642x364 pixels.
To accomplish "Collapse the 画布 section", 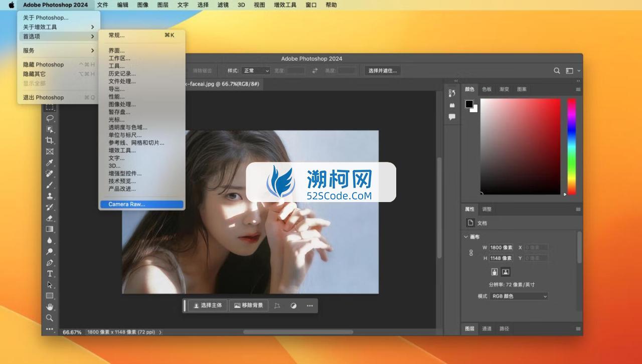I will 466,237.
